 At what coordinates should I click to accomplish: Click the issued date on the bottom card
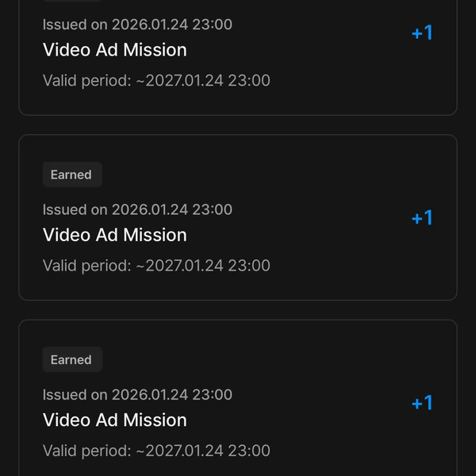point(137,394)
